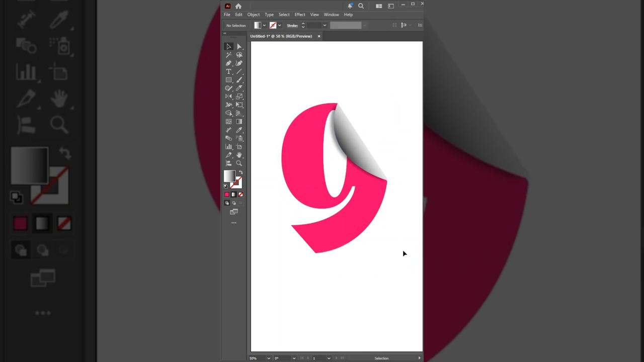This screenshot has width=644, height=362.
Task: Select the Zoom tool
Action: [x=239, y=163]
